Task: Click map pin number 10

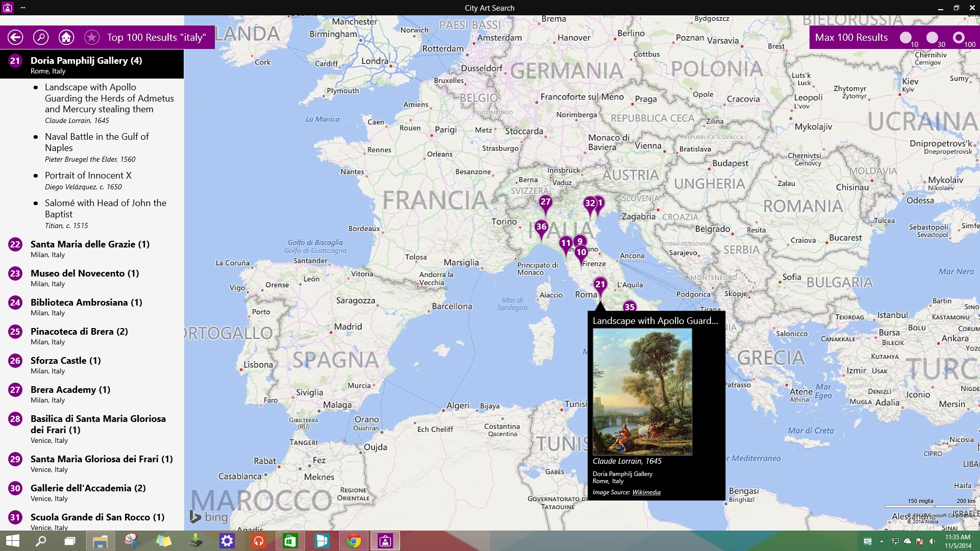Action: pos(581,253)
